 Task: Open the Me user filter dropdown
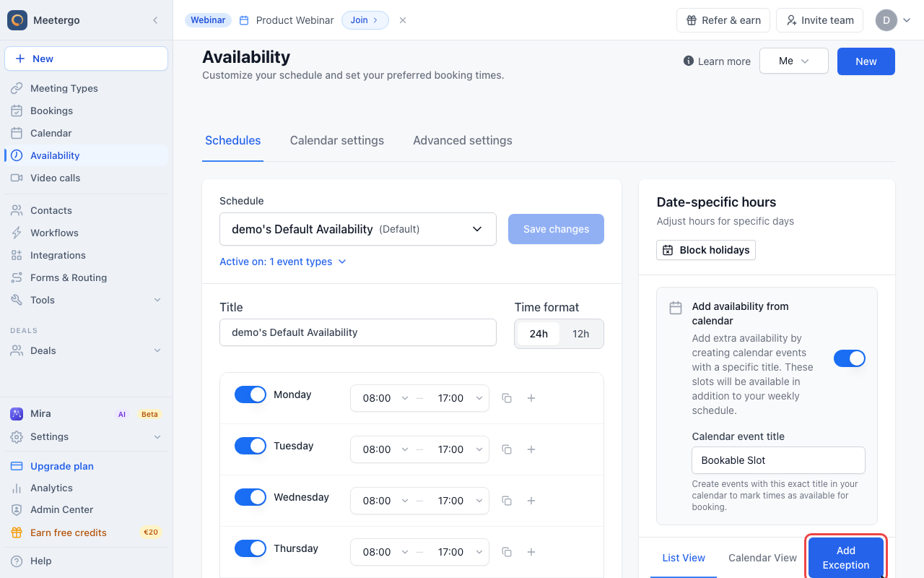click(x=794, y=61)
